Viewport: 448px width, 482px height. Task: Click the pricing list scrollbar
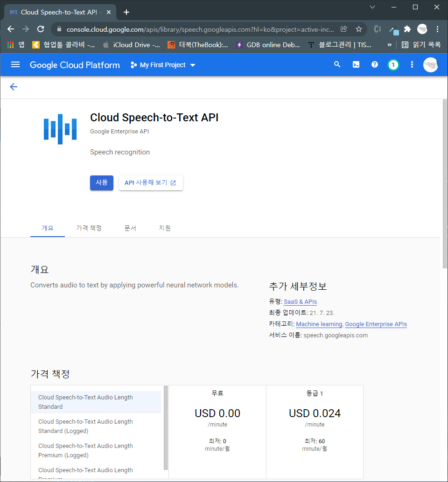point(166,428)
